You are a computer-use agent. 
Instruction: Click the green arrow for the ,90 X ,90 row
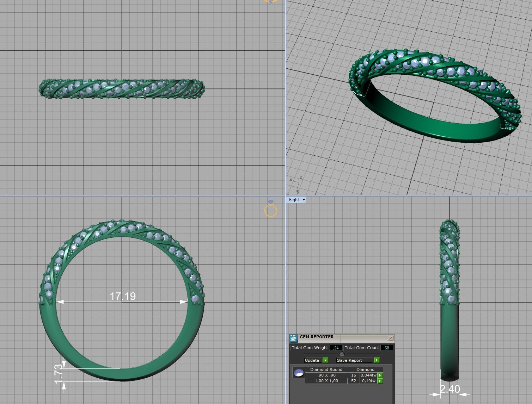(x=380, y=375)
